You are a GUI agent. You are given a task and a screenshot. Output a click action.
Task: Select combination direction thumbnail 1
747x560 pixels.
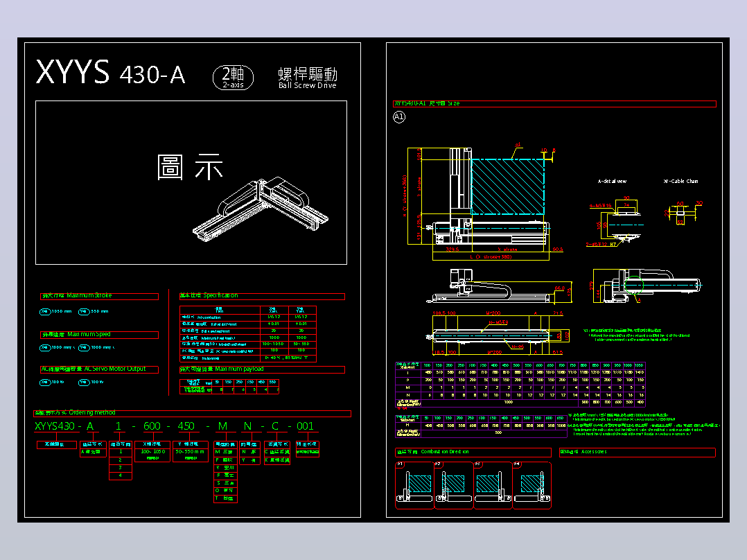[415, 485]
